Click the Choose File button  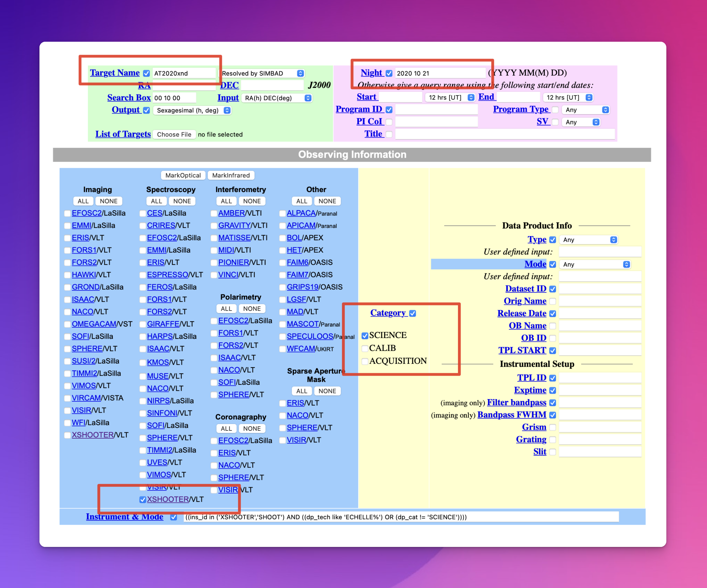(x=174, y=134)
